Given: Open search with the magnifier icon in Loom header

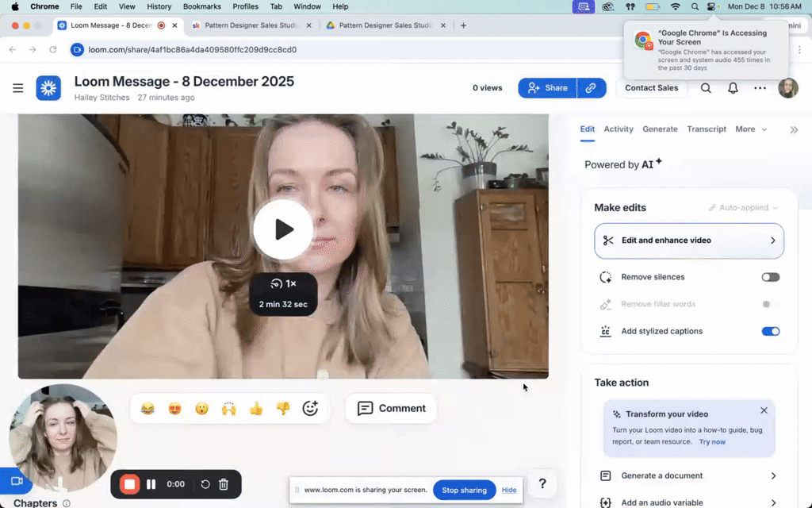Looking at the screenshot, I should coord(706,88).
